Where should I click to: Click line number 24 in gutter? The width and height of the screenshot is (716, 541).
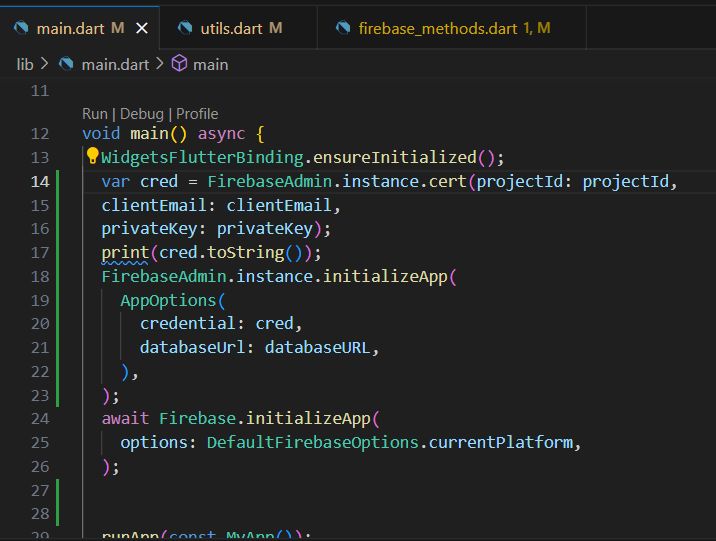coord(40,419)
